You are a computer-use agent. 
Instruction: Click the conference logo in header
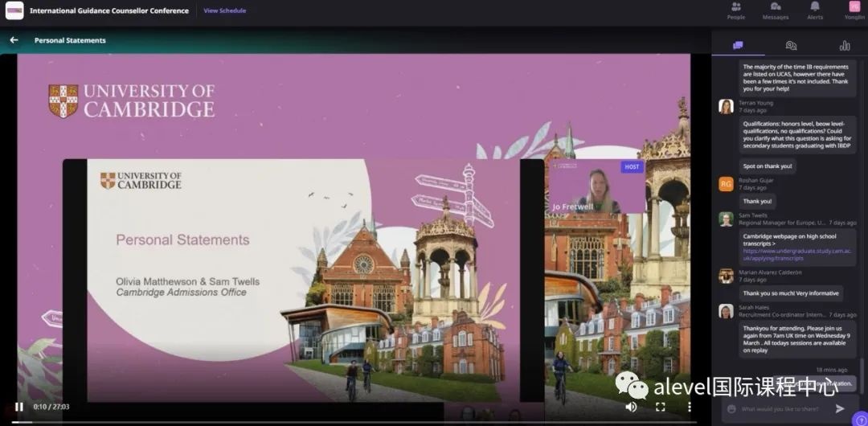pyautogui.click(x=14, y=10)
